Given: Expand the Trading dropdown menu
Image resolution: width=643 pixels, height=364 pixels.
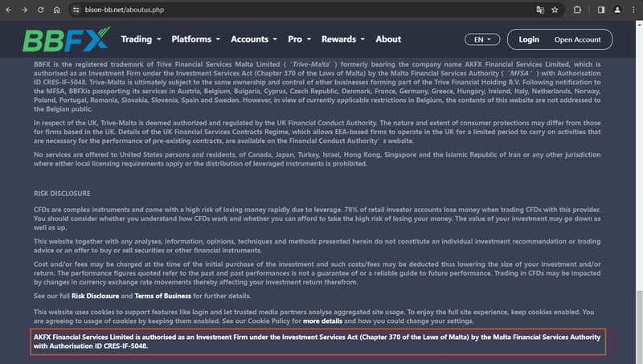Looking at the screenshot, I should [x=141, y=39].
